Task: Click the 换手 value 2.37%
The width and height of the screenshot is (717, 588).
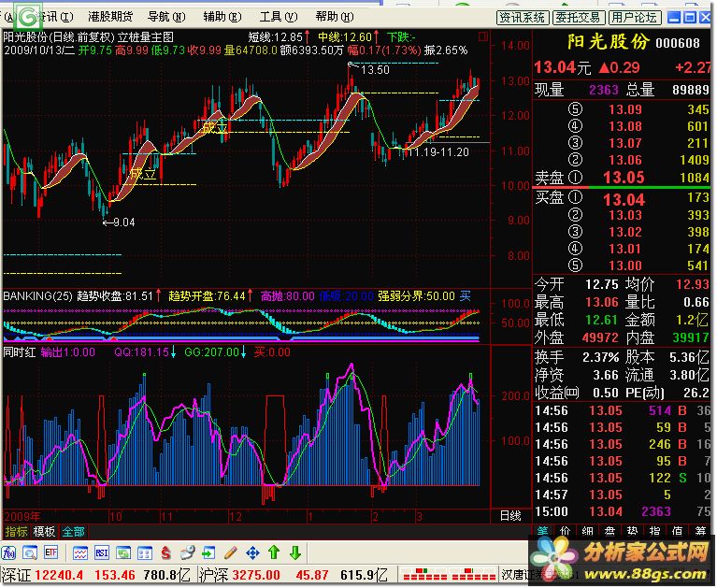Action: [x=600, y=357]
